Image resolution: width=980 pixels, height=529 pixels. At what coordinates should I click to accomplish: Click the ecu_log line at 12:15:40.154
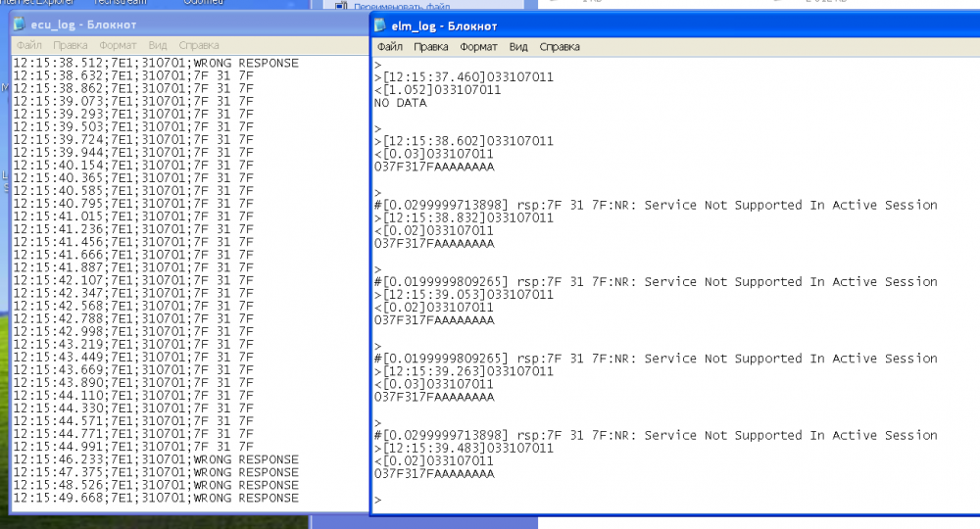point(133,165)
